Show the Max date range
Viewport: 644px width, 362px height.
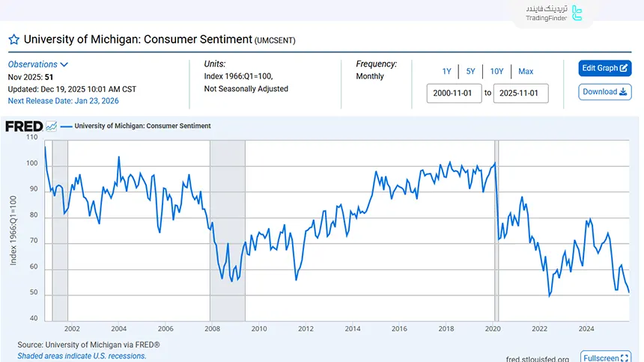(x=526, y=71)
